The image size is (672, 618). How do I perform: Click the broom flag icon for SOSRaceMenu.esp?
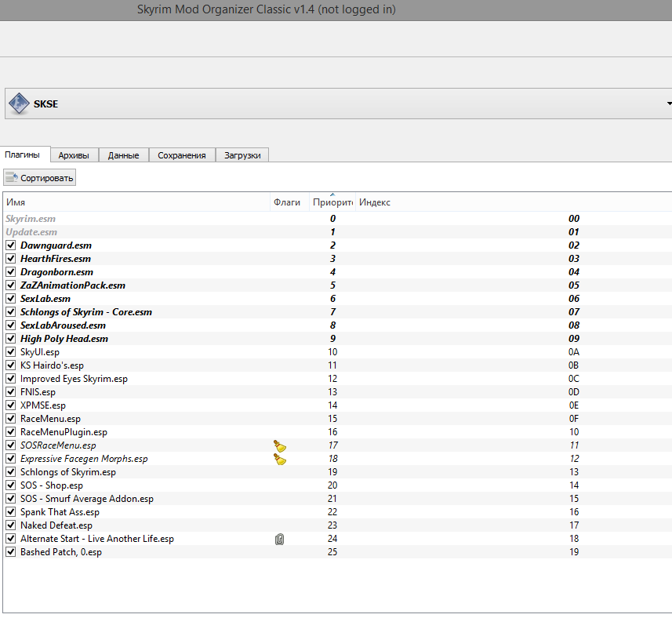click(x=280, y=445)
